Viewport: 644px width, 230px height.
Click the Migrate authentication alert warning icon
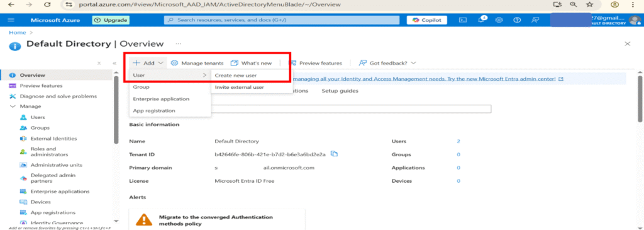(x=144, y=220)
